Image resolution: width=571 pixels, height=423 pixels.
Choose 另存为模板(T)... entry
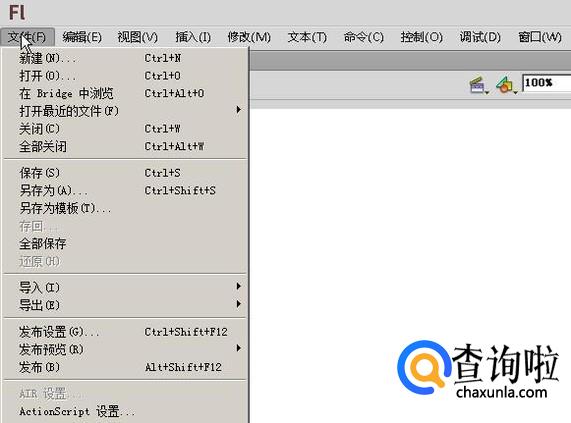(125, 208)
